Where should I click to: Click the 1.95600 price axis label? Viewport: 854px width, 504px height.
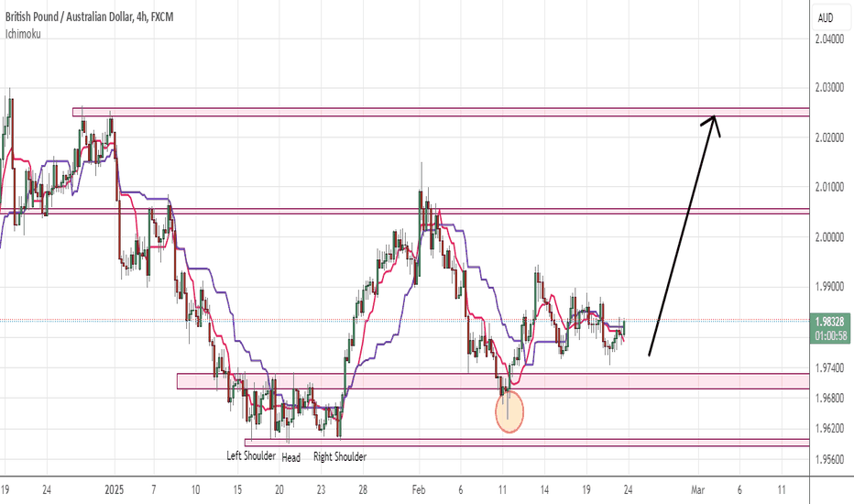point(829,459)
